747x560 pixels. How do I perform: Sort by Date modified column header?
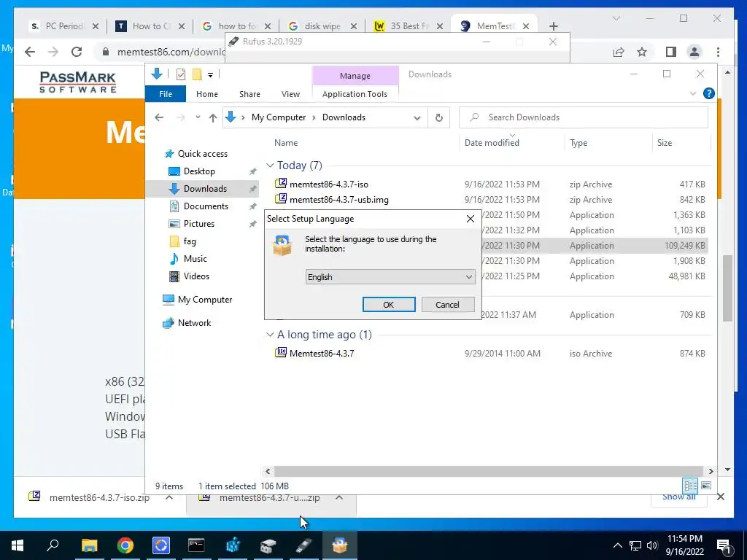click(x=492, y=143)
